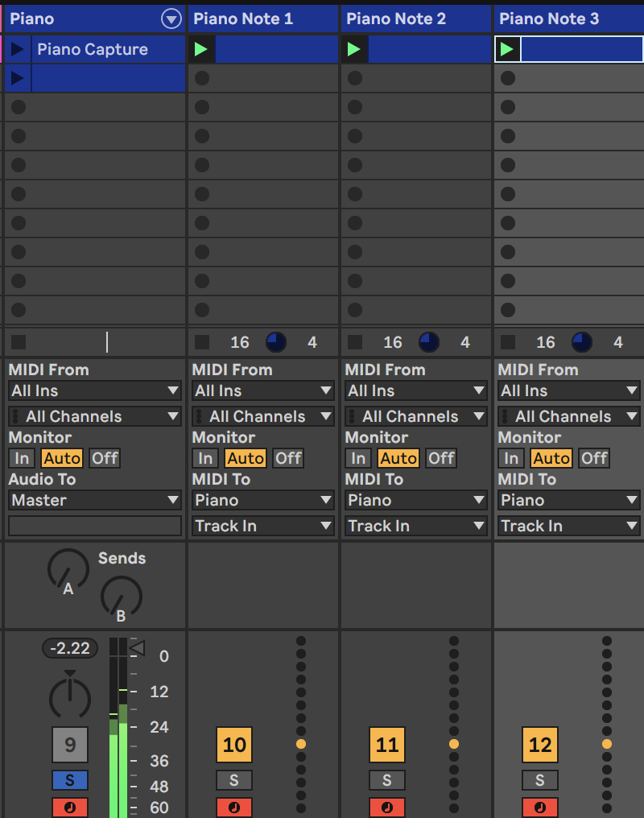The width and height of the screenshot is (644, 818).
Task: Arm Piano Note 2 for recording
Action: click(387, 808)
